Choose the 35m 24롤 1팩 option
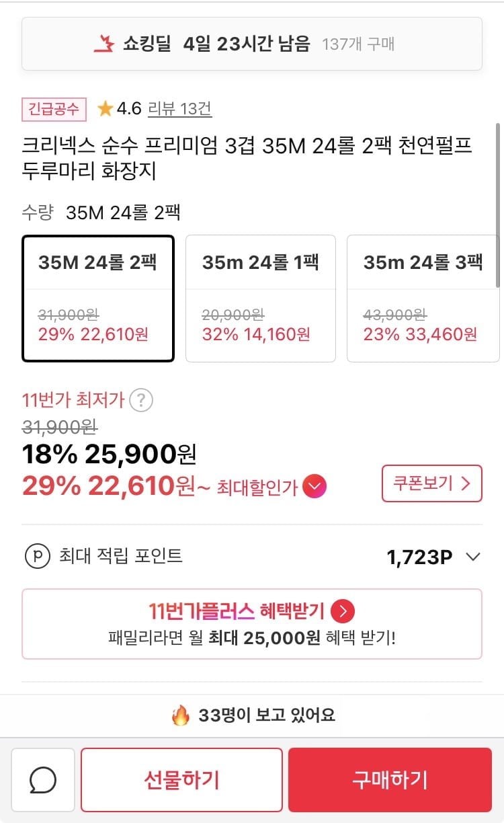The height and width of the screenshot is (823, 504). pyautogui.click(x=260, y=298)
